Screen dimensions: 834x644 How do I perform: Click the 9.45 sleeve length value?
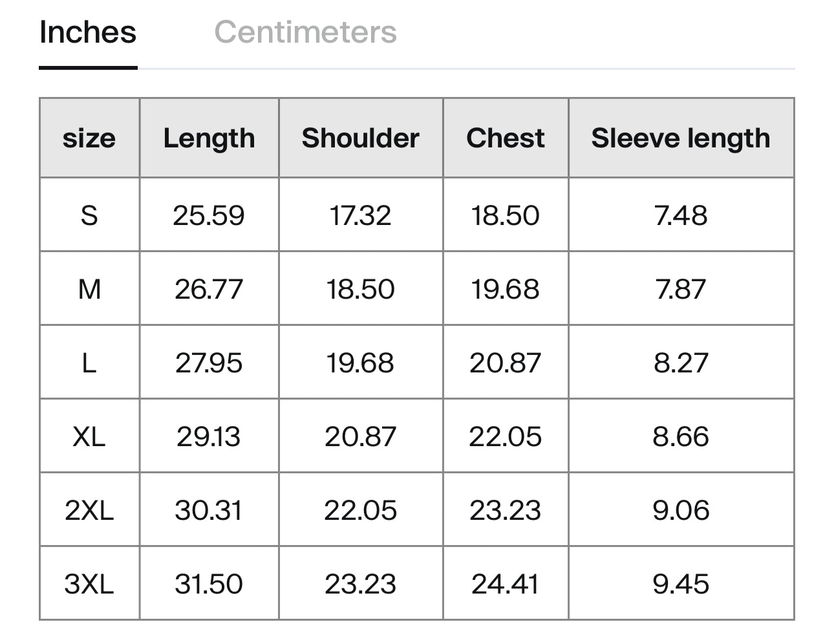pyautogui.click(x=681, y=584)
